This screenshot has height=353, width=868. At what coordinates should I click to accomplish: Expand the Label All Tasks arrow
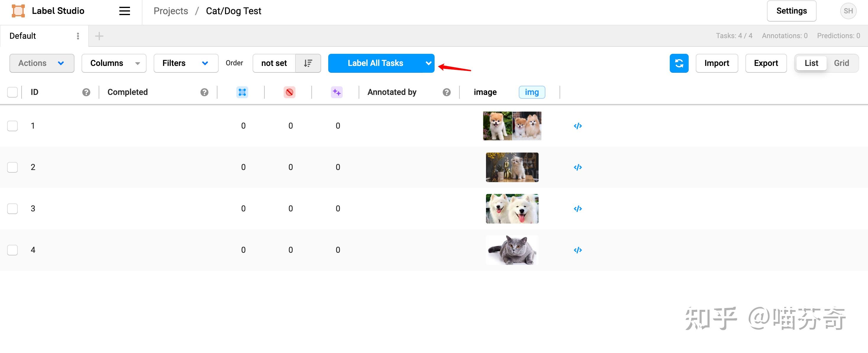tap(428, 63)
